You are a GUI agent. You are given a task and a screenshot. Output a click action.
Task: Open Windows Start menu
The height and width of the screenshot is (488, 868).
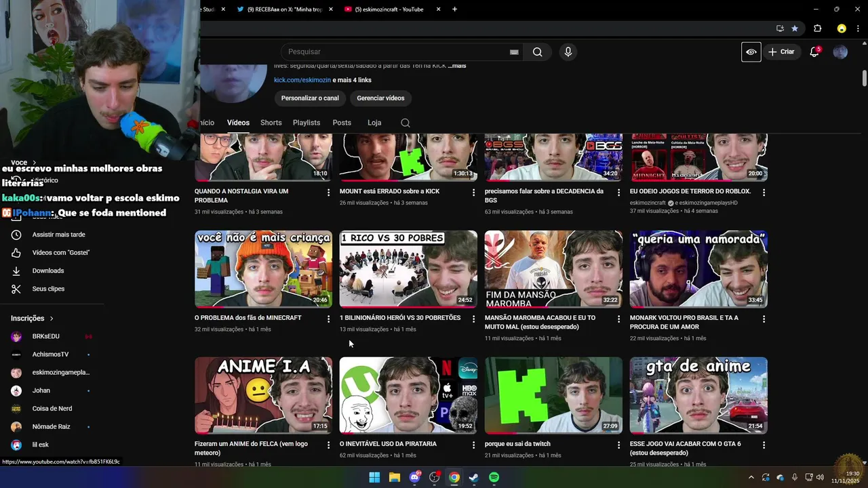click(374, 478)
